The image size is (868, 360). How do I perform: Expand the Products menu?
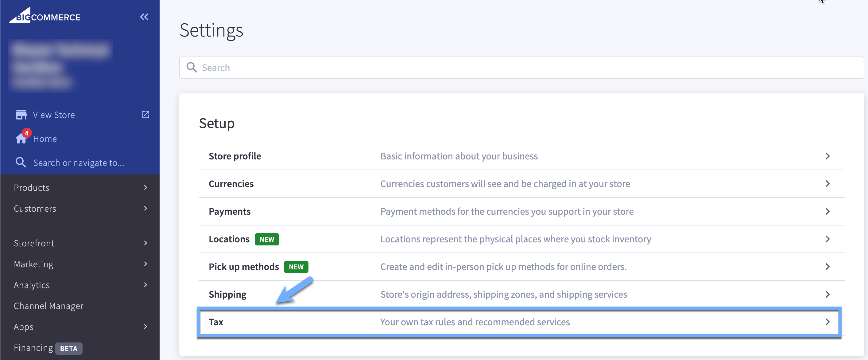[80, 187]
